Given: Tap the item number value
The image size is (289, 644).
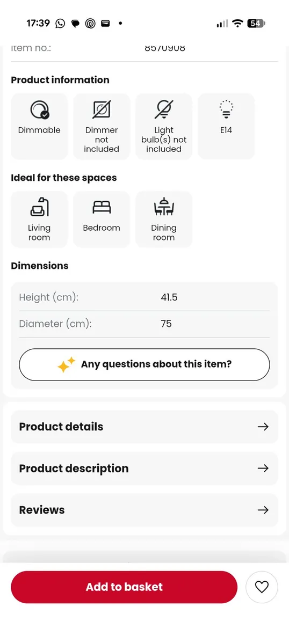Looking at the screenshot, I should pyautogui.click(x=165, y=48).
